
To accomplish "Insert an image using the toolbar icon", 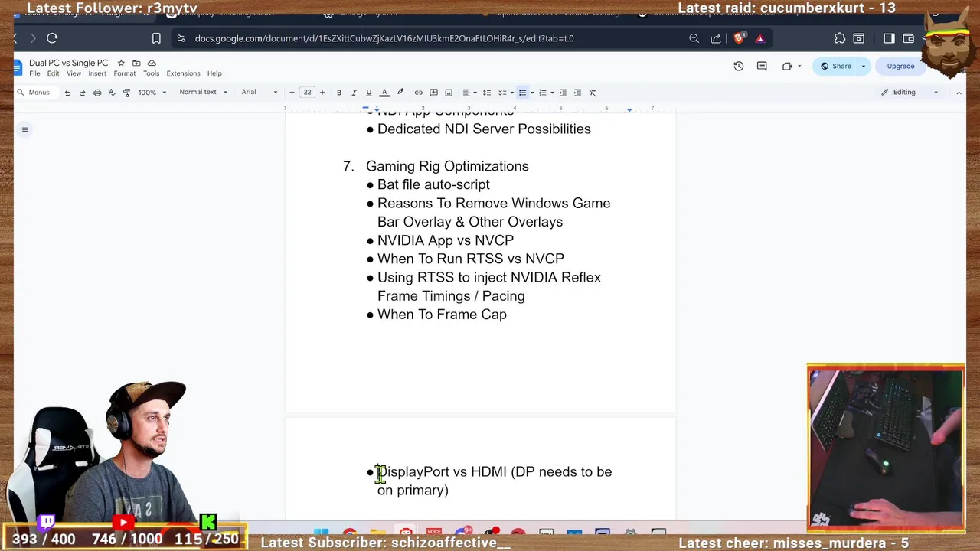I will click(x=449, y=93).
